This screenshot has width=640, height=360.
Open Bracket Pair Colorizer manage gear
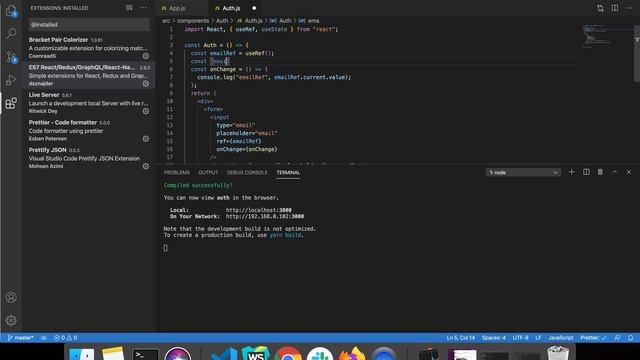(146, 56)
